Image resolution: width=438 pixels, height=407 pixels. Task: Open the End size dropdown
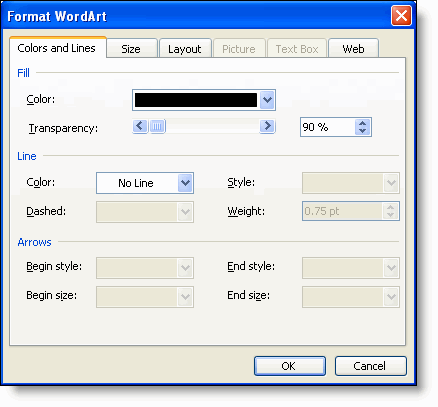click(391, 296)
